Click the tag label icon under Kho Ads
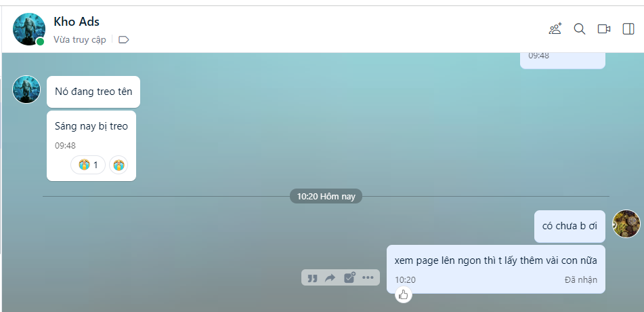 (x=123, y=40)
